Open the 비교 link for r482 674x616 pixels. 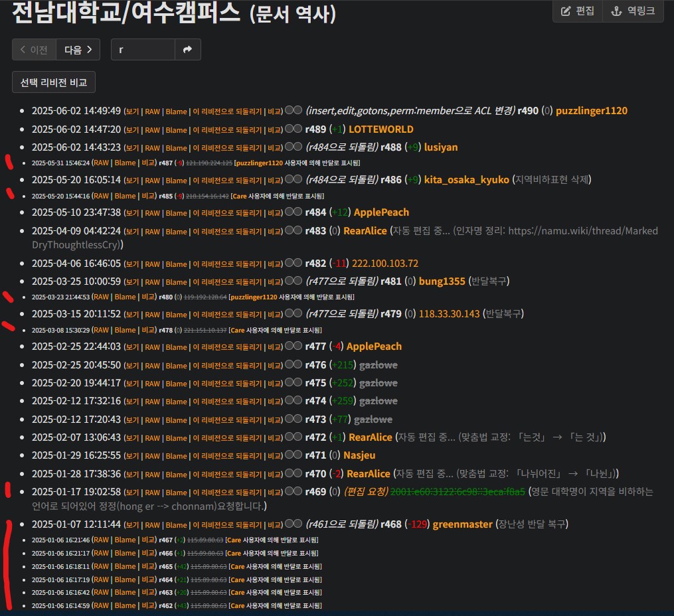(x=273, y=263)
